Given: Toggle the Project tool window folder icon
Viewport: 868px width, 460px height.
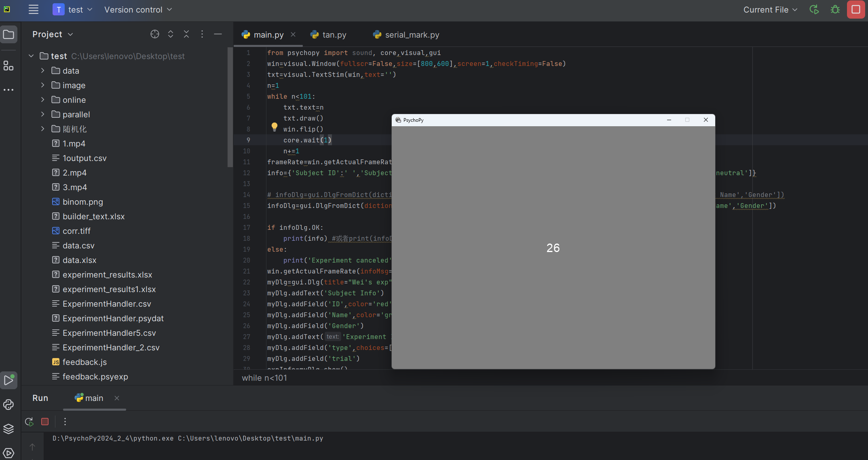Looking at the screenshot, I should [x=8, y=34].
